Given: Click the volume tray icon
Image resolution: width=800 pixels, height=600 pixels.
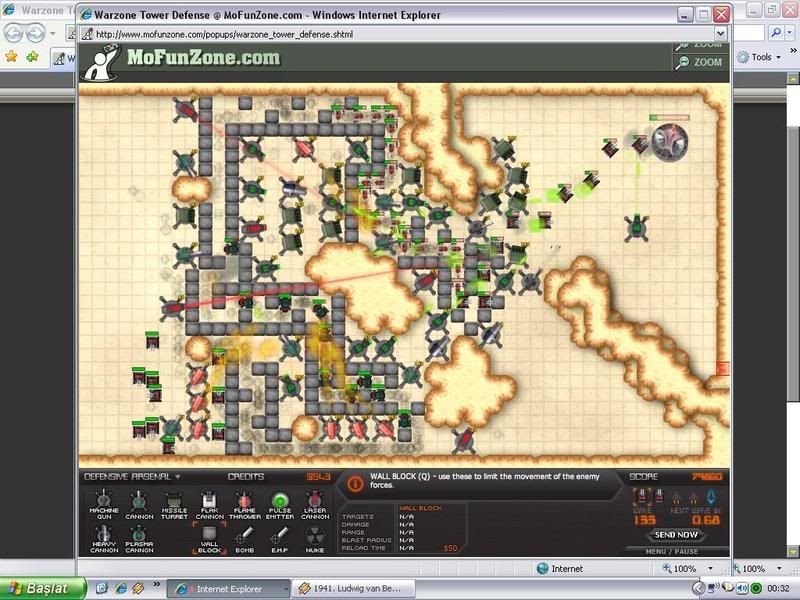Looking at the screenshot, I should coord(742,589).
